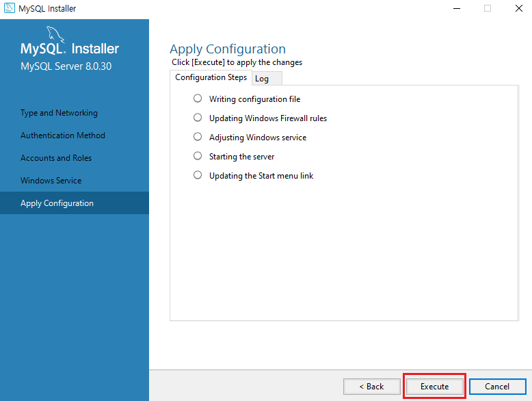Click the 'MySQL Server 8.0.30' text
532x401 pixels.
tap(66, 66)
